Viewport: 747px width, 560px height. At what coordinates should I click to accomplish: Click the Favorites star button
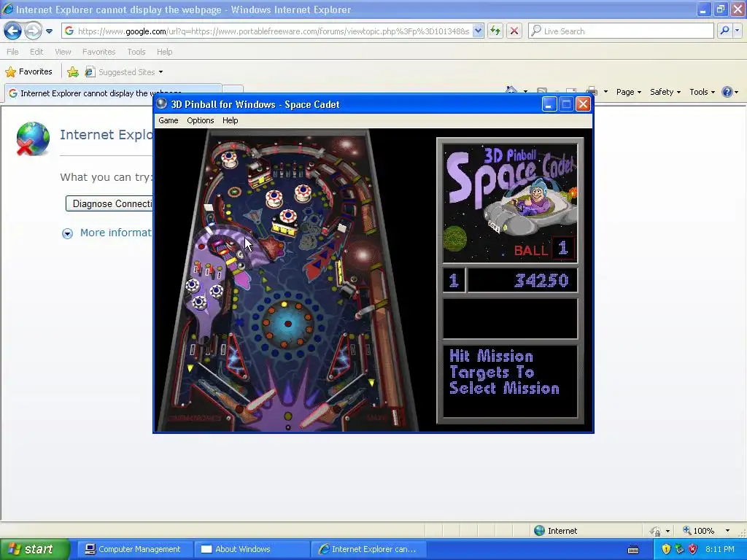click(28, 72)
